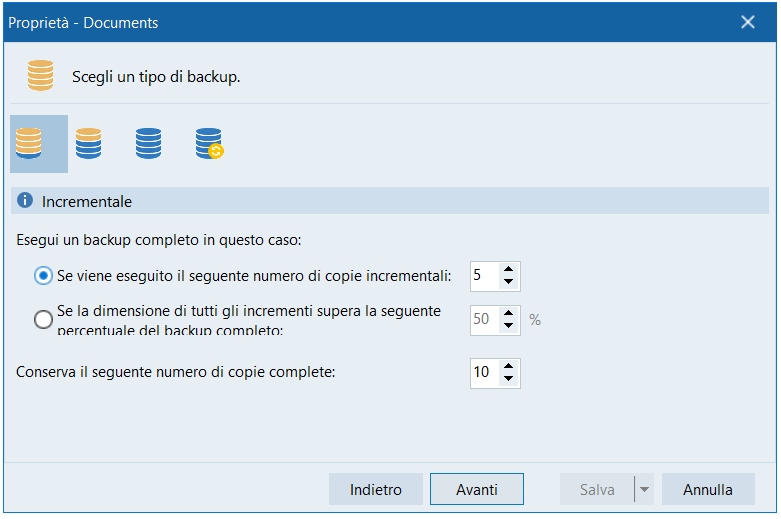Click the full copies to keep number field
This screenshot has height=519, width=781.
click(484, 372)
